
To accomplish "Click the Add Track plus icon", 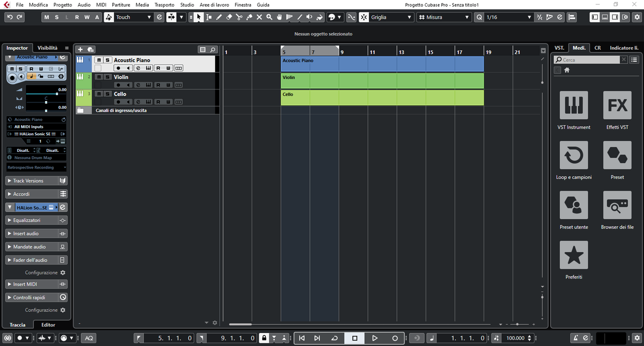I will pyautogui.click(x=80, y=49).
